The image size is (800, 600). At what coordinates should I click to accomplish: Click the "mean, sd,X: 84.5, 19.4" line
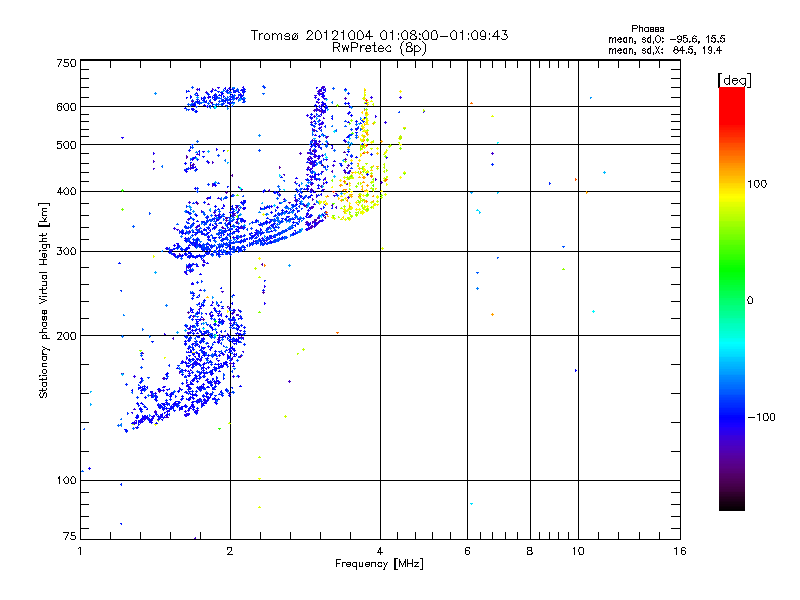665,50
